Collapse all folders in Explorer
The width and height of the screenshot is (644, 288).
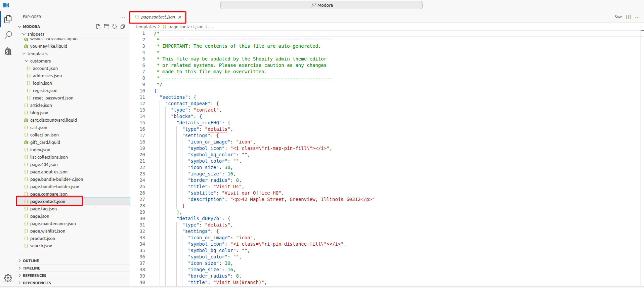[123, 27]
